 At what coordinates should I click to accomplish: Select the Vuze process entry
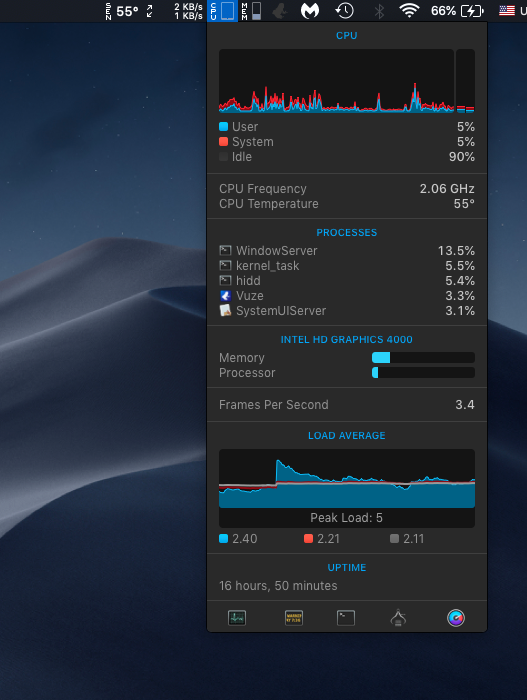tap(347, 296)
